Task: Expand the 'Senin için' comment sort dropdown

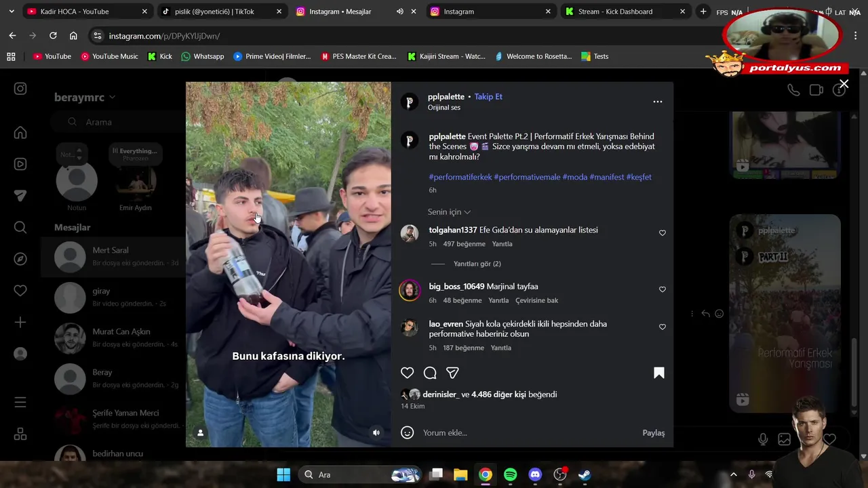Action: point(449,212)
